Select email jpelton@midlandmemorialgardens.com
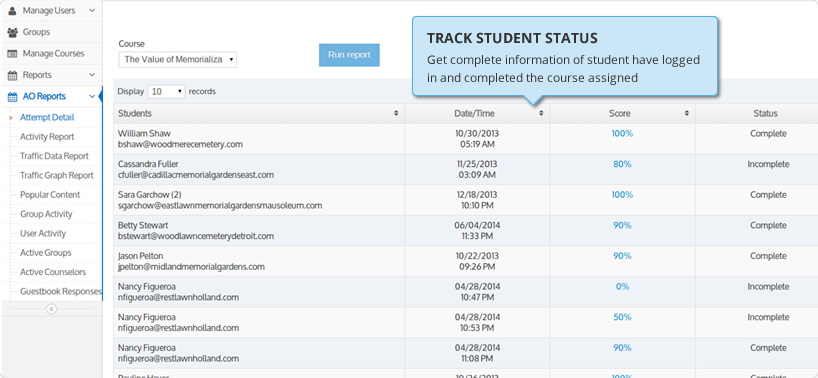This screenshot has width=818, height=378. tap(191, 267)
